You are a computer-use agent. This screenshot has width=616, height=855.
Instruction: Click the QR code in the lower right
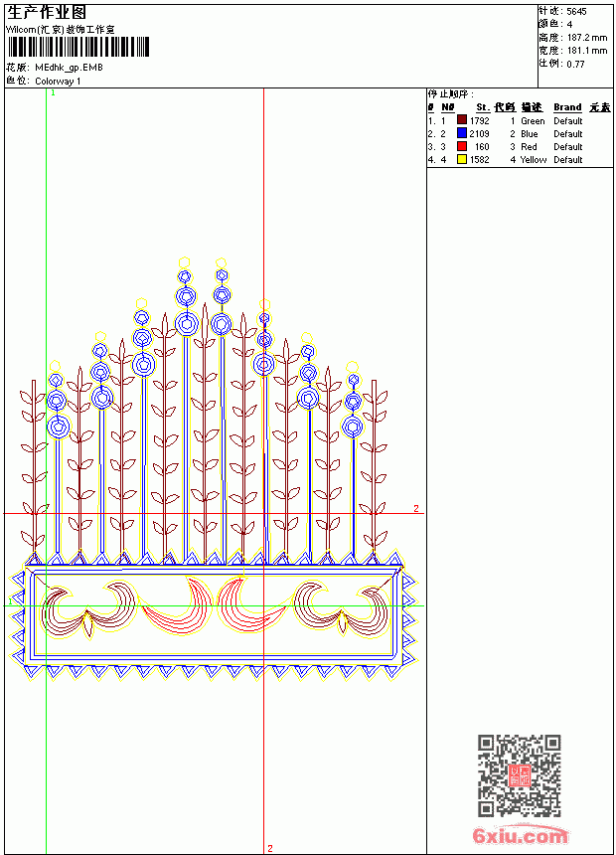(x=520, y=775)
